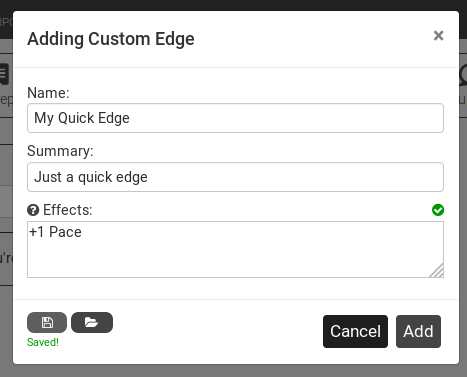Viewport: 467px width, 377px height.
Task: Click the partially hidden magnifier icon at right edge
Action: coord(463,75)
